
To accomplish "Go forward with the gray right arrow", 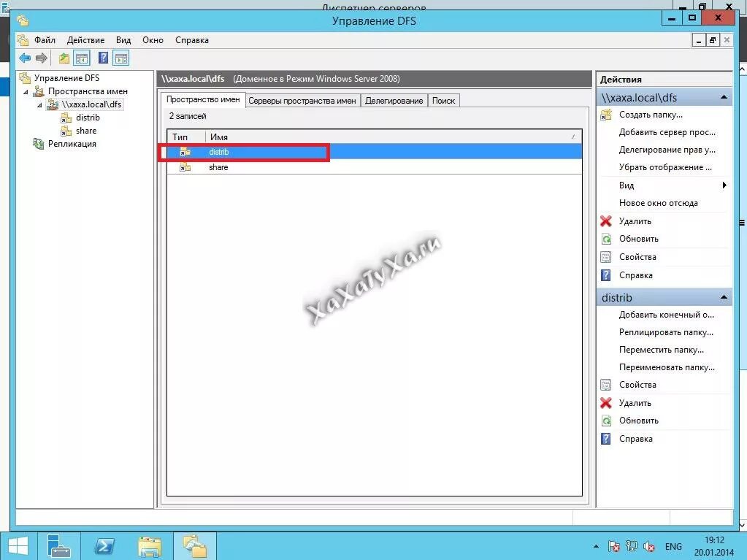I will click(42, 58).
